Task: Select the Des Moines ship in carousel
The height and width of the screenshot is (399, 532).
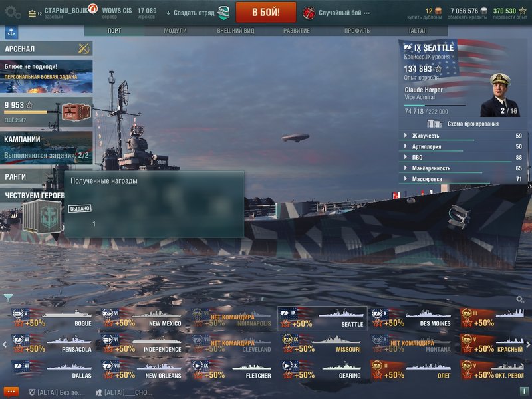Action: pyautogui.click(x=412, y=318)
